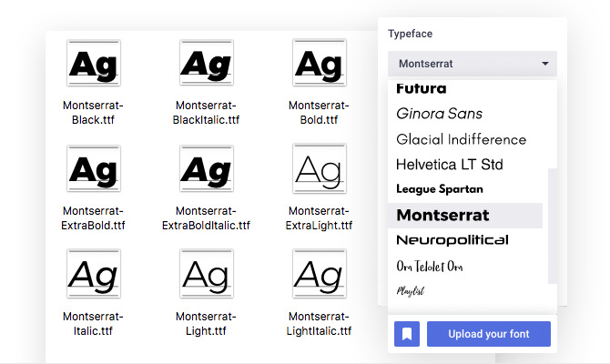This screenshot has width=610, height=364.
Task: Open the Montserrat-Black.ttf font file icon
Action: [94, 63]
